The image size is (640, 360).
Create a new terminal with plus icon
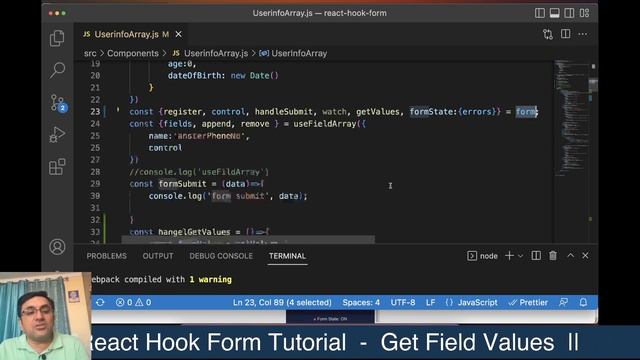click(x=509, y=256)
